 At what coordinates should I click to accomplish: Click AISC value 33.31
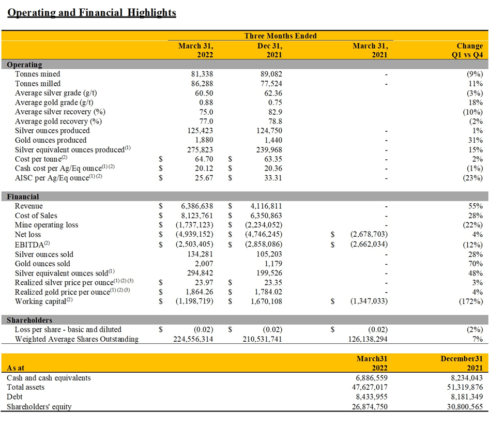[x=273, y=178]
